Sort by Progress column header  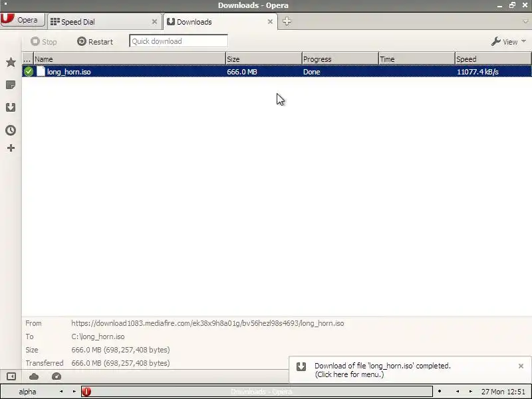(340, 59)
